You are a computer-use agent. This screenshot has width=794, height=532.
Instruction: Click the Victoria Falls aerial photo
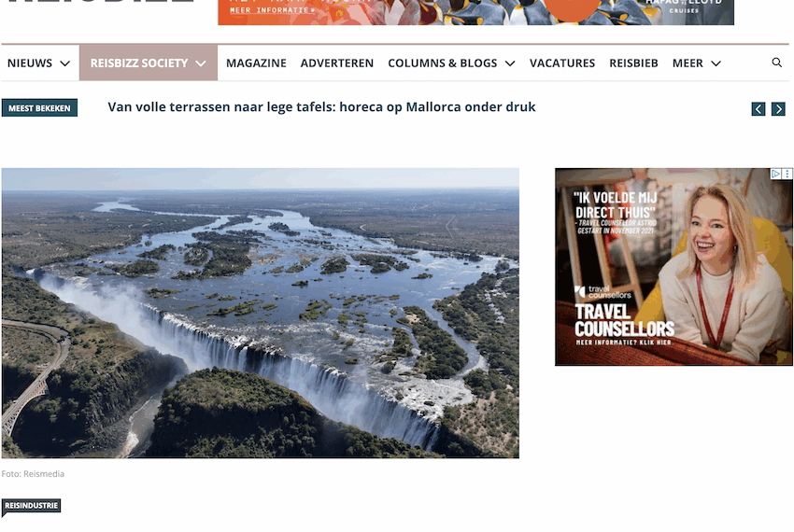(x=261, y=314)
